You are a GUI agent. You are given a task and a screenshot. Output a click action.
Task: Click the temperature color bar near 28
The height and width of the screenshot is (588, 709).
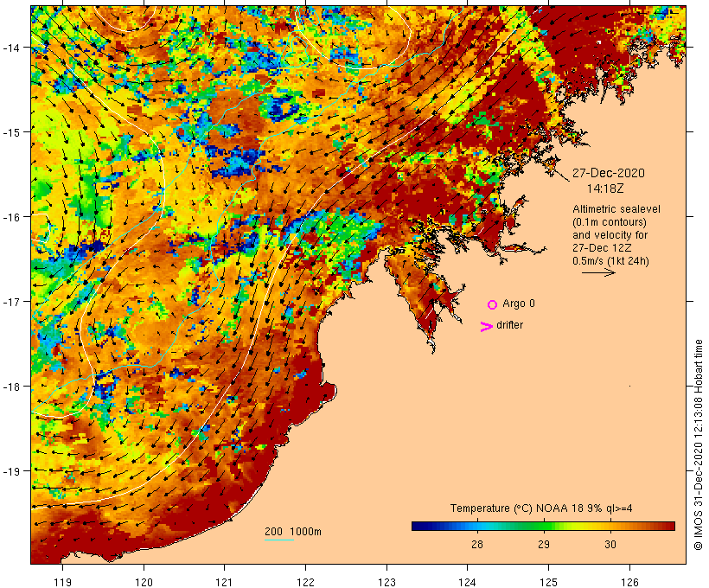477,526
